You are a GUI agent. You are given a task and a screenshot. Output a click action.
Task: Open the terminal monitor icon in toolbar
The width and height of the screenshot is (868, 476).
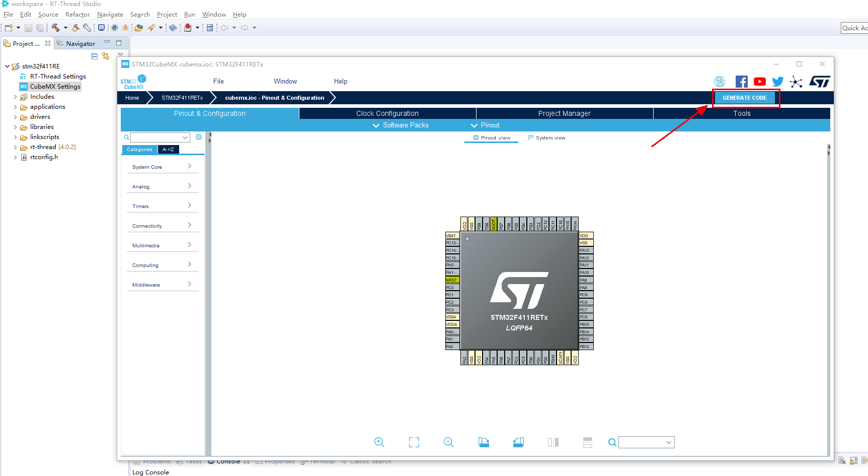[x=102, y=28]
